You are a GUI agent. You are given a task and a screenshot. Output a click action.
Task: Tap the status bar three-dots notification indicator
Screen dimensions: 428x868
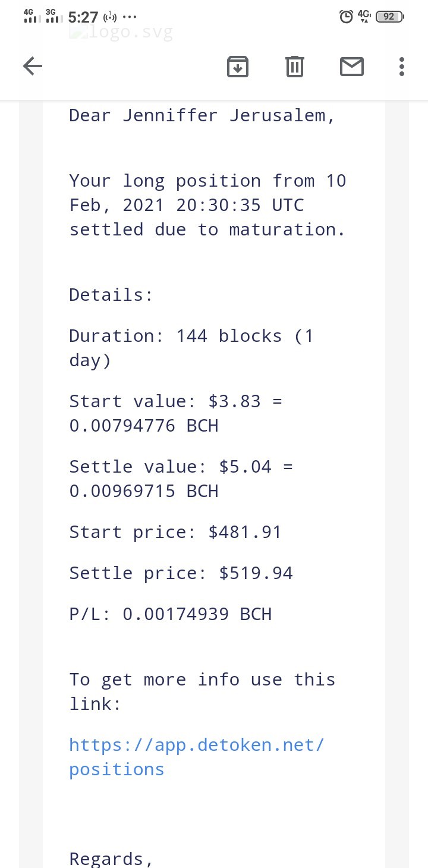(129, 17)
